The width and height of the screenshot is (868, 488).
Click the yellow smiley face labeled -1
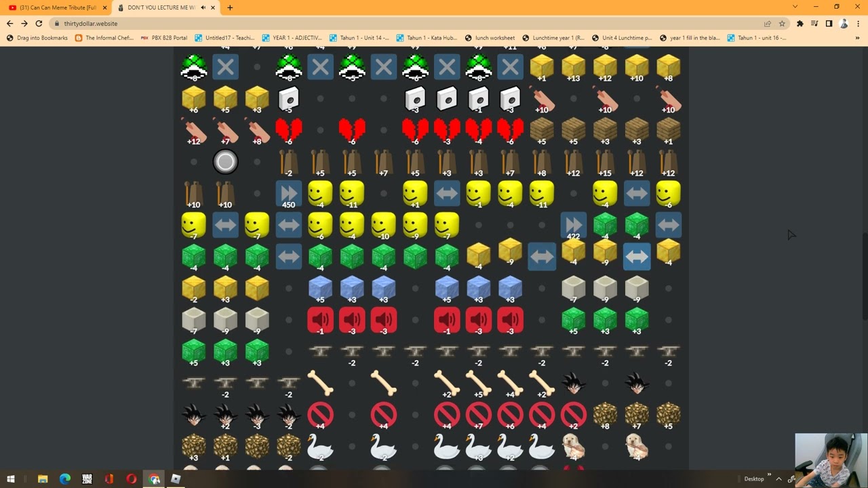(x=479, y=194)
